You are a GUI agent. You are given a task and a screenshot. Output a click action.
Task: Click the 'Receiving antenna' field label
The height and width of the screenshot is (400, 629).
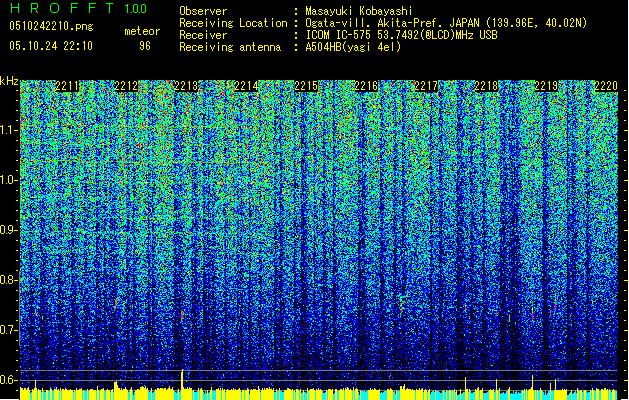230,47
